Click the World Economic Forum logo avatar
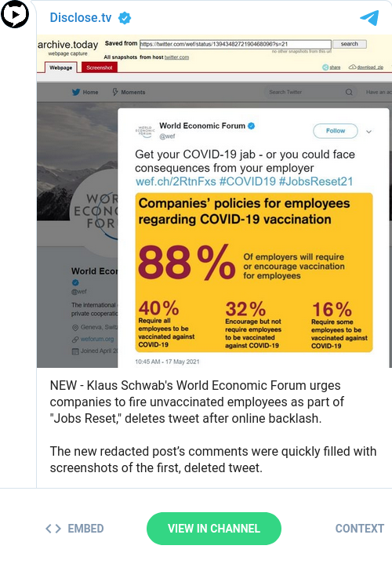392x571 pixels. click(145, 131)
